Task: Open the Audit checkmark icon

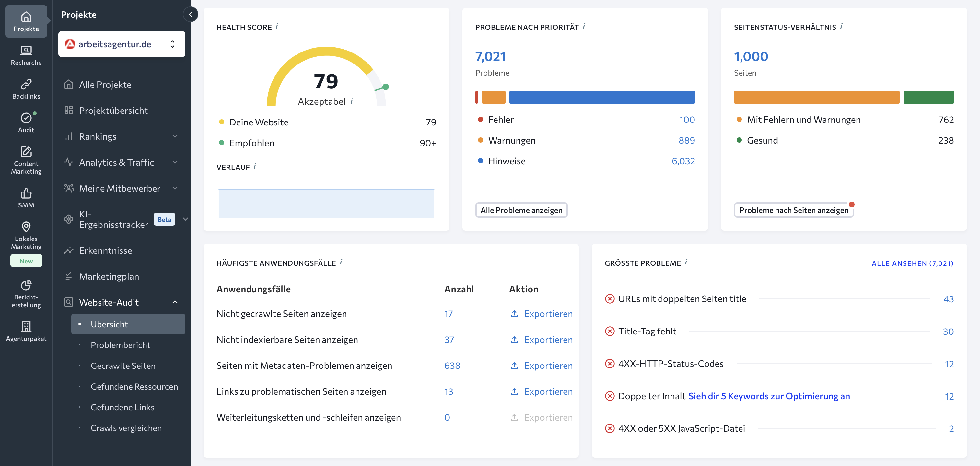Action: (26, 118)
